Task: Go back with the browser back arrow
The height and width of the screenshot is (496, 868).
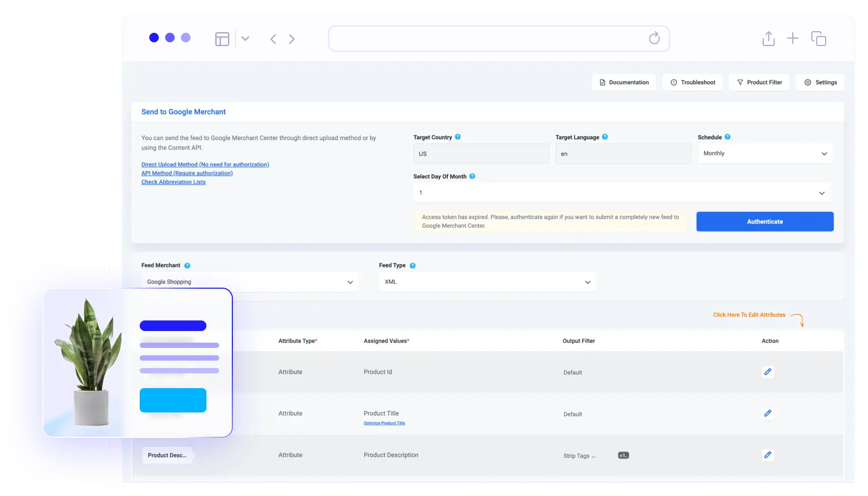Action: 273,39
